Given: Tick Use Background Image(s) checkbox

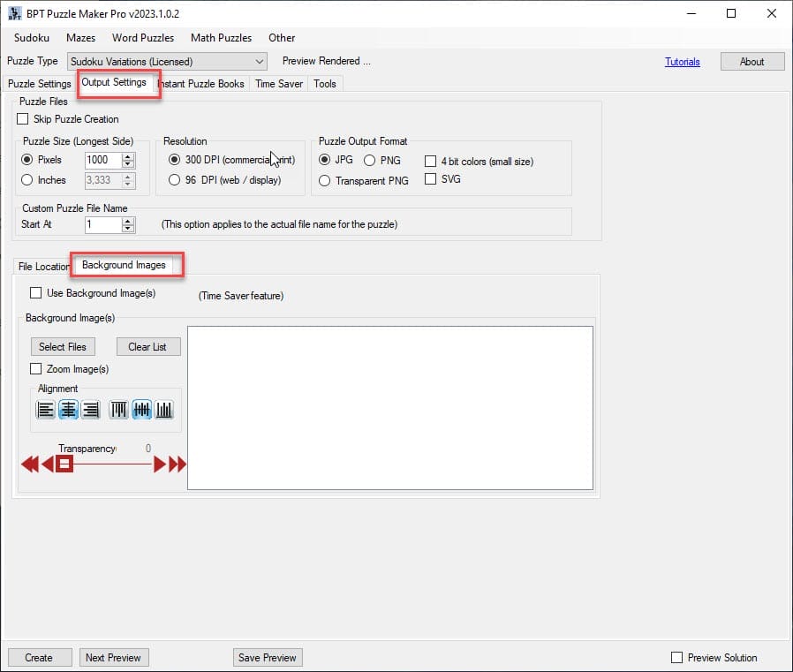Looking at the screenshot, I should click(36, 293).
